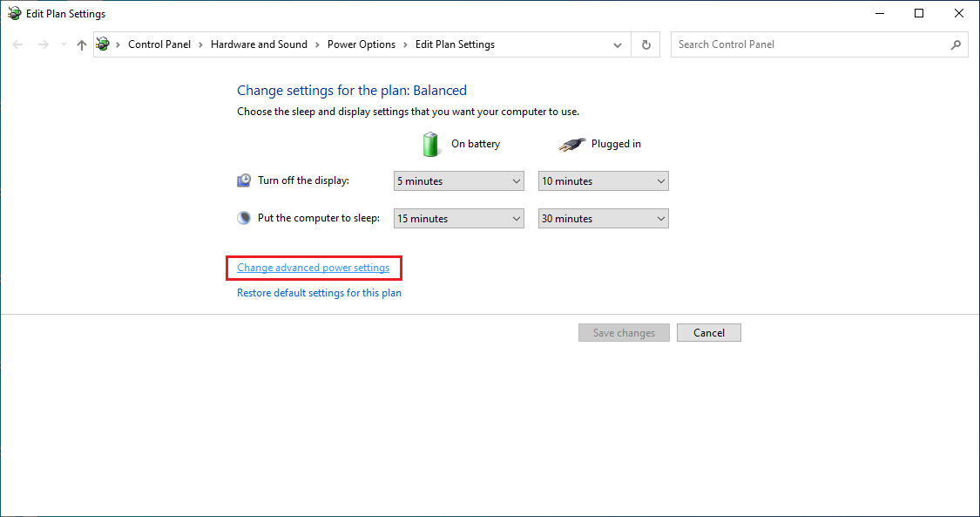The width and height of the screenshot is (980, 517).
Task: Click the Control Panel icon in the address bar
Action: click(102, 44)
